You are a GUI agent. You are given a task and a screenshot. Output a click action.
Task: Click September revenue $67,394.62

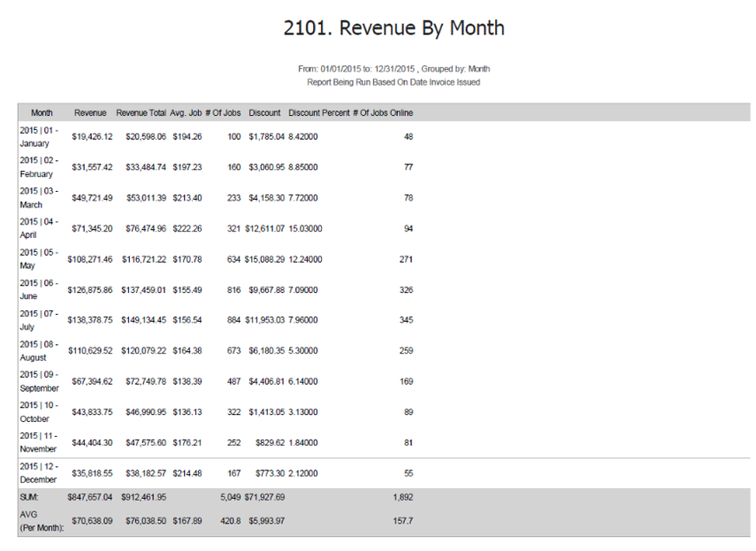(x=92, y=382)
